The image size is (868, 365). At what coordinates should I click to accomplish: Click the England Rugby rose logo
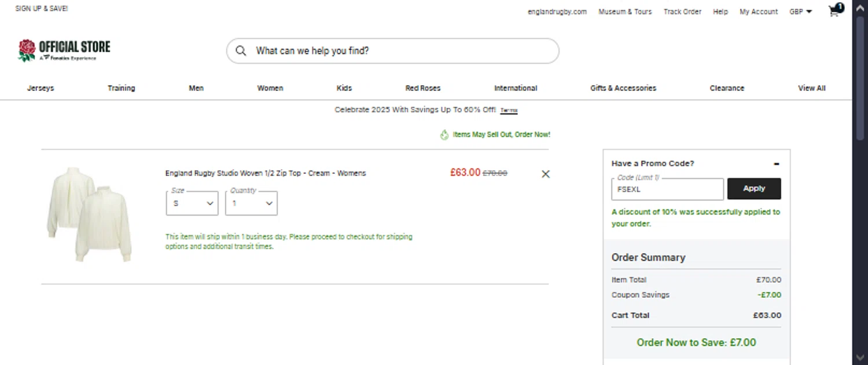click(x=27, y=50)
